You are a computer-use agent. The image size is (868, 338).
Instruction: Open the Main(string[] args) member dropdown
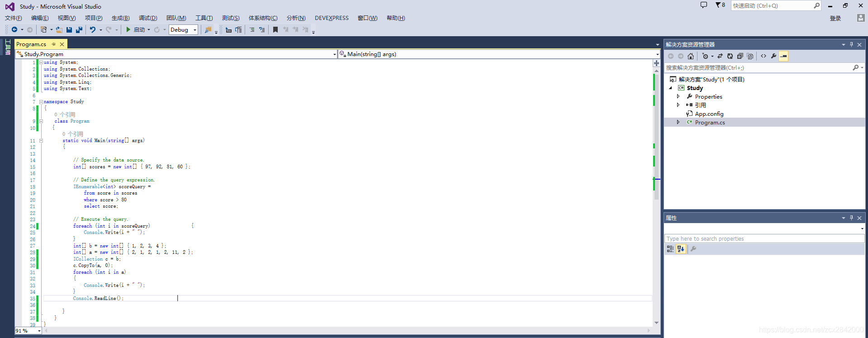click(657, 54)
